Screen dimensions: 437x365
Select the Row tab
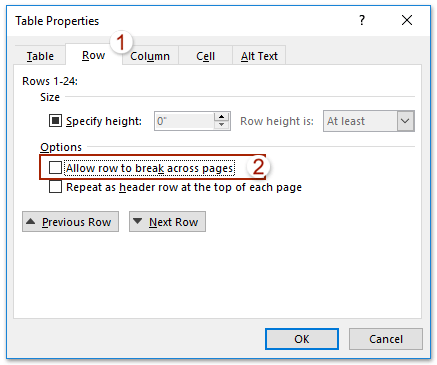[x=93, y=55]
